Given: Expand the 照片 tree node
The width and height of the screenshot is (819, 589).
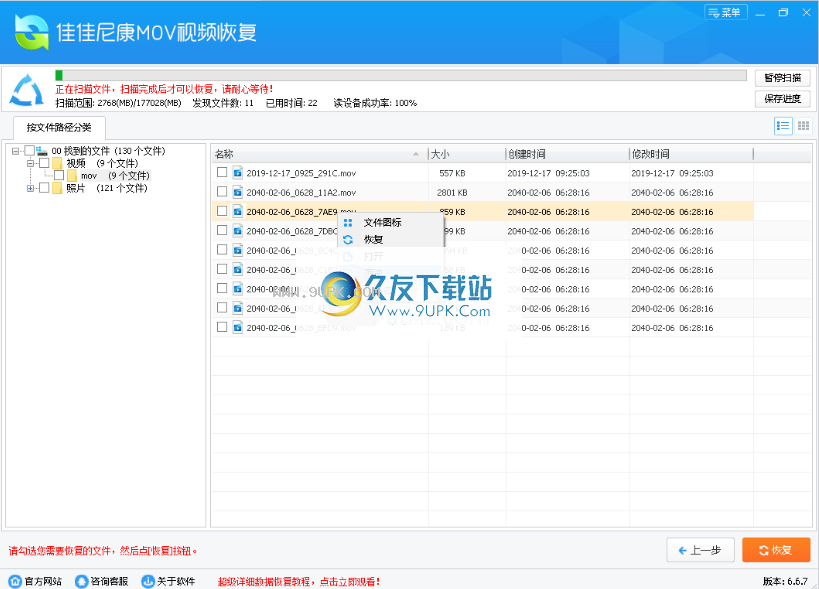Looking at the screenshot, I should click(x=30, y=188).
